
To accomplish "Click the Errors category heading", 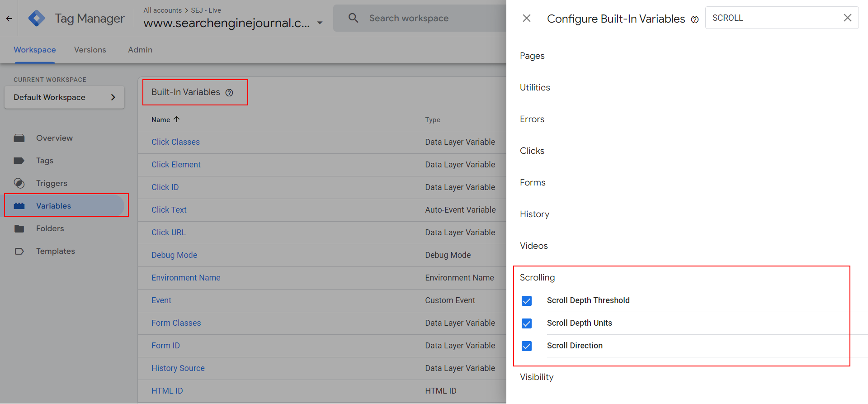I will pyautogui.click(x=532, y=119).
